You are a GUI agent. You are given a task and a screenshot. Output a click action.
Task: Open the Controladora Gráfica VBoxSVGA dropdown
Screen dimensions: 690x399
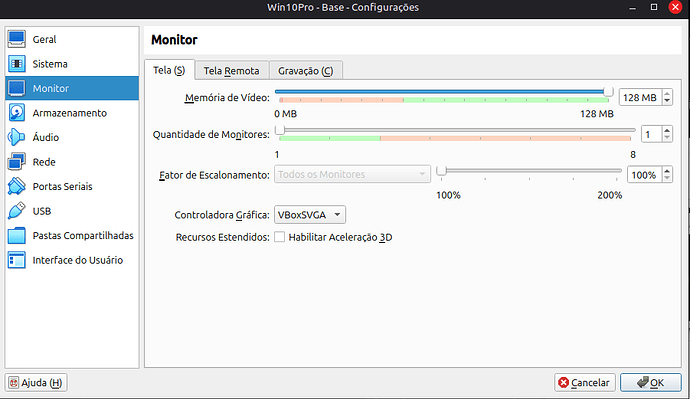(x=310, y=215)
